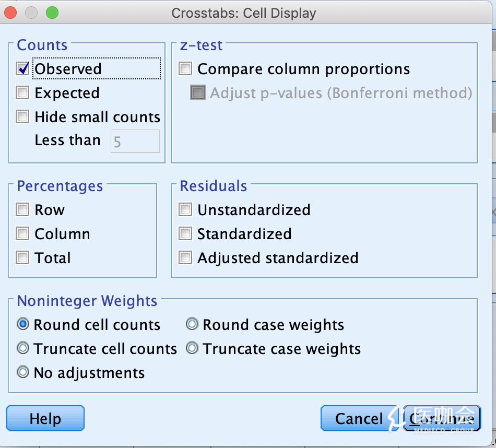Click the Less than value field
The image size is (496, 448).
(x=135, y=142)
